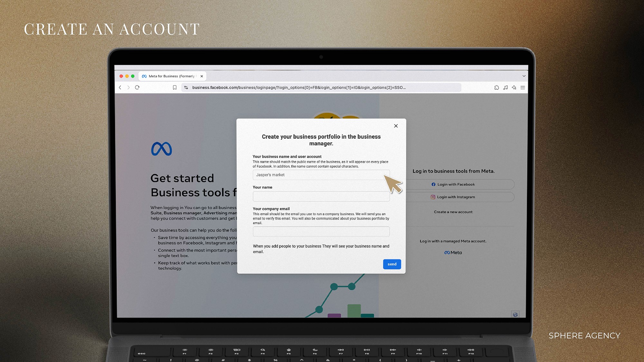Screen dimensions: 644x362
Task: Click the close modal X button
Action: 396,125
